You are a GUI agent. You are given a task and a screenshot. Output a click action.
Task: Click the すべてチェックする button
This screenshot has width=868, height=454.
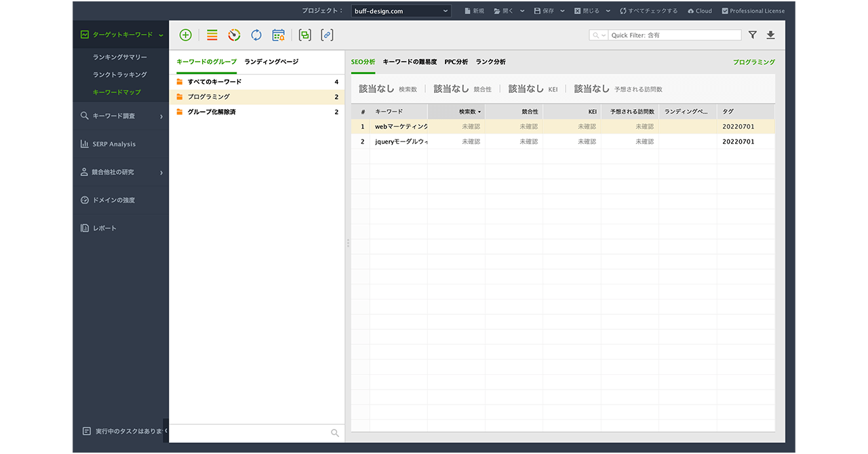tap(648, 11)
